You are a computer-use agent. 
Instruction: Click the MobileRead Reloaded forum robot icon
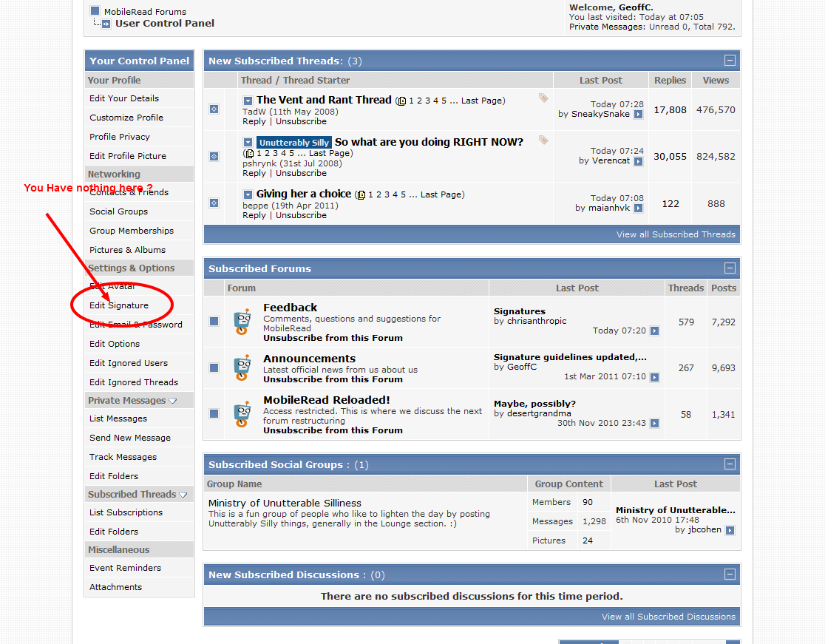(x=242, y=414)
